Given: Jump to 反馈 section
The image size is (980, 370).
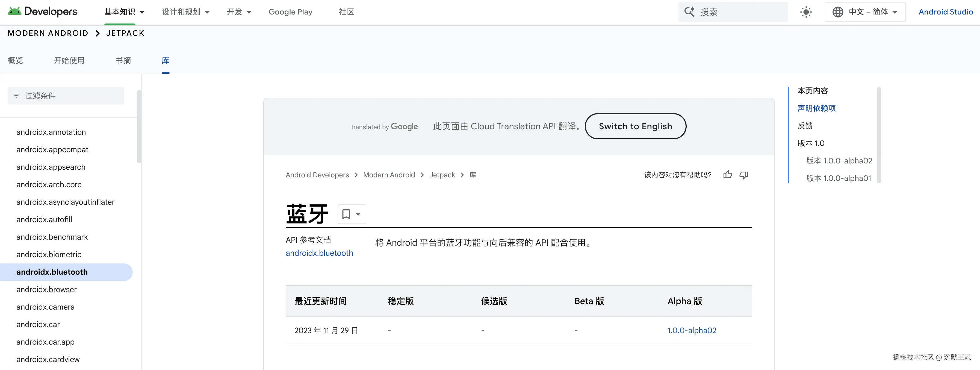Looking at the screenshot, I should click(x=805, y=126).
